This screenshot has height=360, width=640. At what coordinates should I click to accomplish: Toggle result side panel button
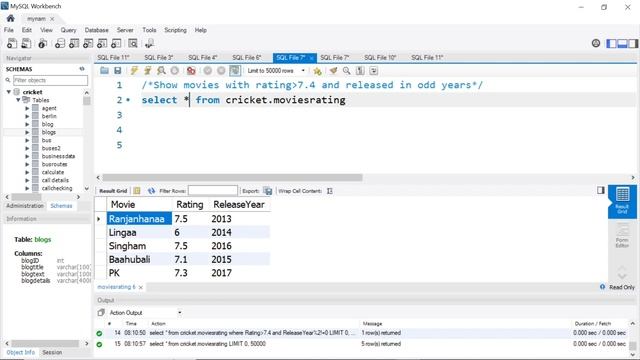click(x=600, y=190)
